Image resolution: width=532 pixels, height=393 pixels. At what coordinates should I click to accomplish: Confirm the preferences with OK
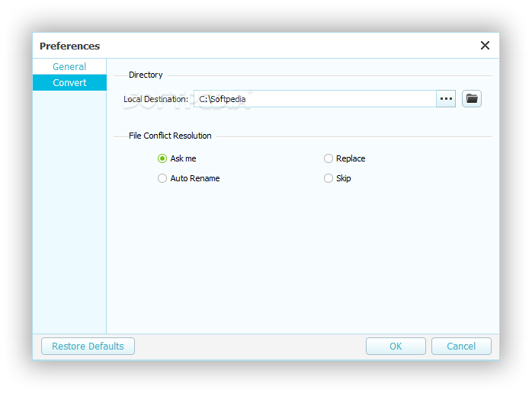coord(396,347)
